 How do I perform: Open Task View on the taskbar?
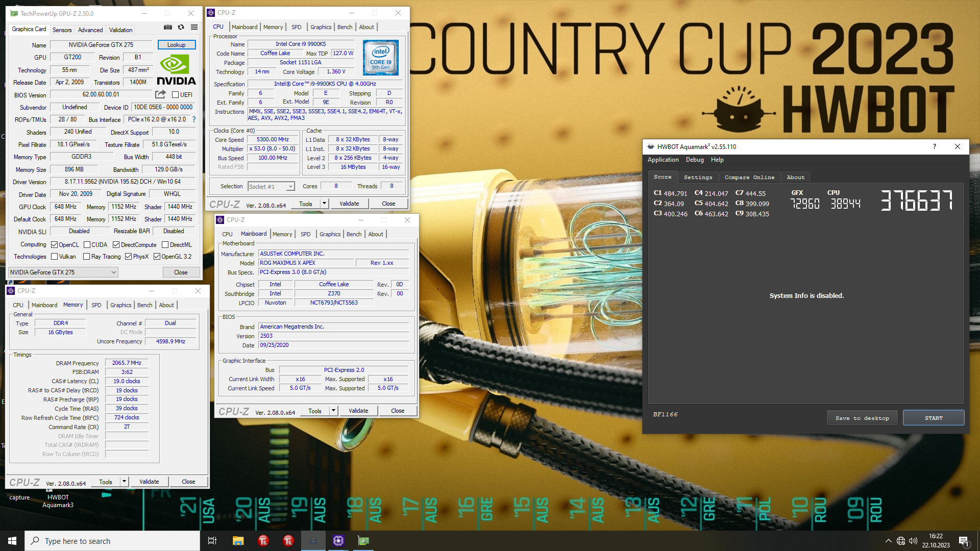click(x=212, y=541)
